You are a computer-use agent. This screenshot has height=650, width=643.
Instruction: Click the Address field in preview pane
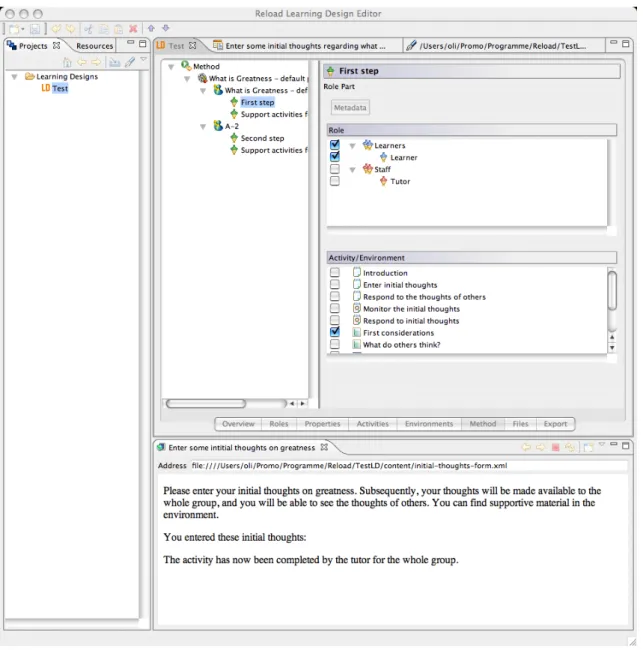coord(408,466)
